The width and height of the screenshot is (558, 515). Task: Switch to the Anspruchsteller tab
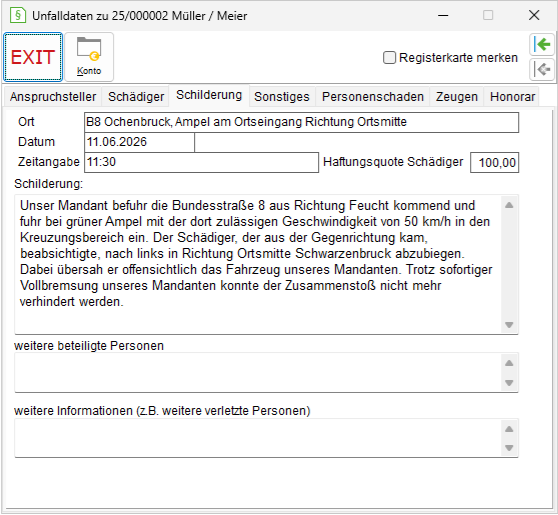pyautogui.click(x=53, y=96)
